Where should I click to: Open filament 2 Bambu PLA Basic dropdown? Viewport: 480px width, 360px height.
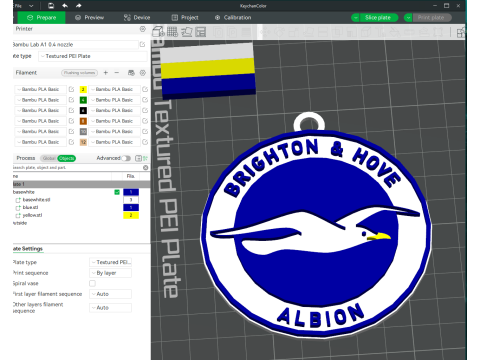coord(114,89)
